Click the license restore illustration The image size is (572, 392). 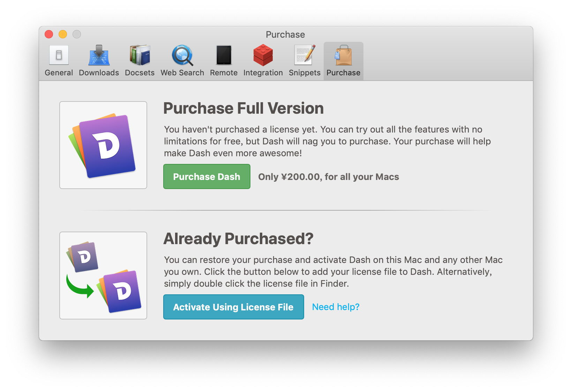tap(103, 276)
